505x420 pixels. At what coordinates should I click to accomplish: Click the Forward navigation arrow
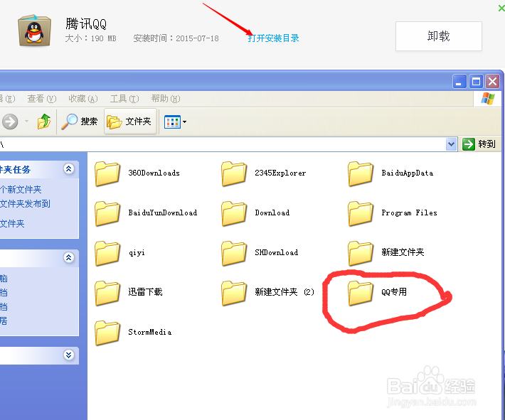point(10,122)
